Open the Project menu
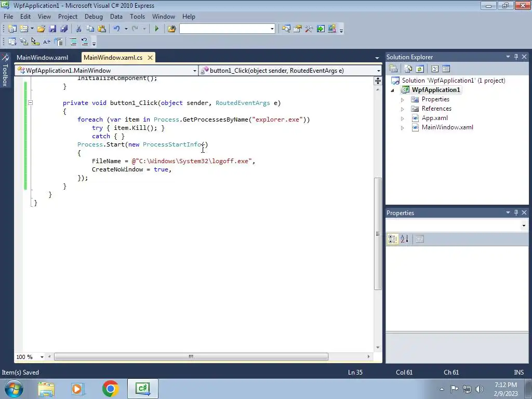532x399 pixels. click(x=68, y=16)
